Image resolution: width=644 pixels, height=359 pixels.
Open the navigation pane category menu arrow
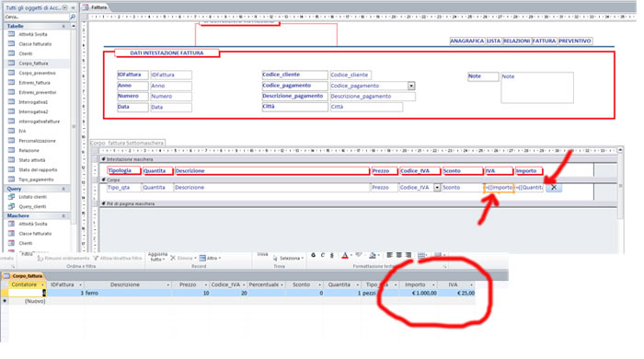point(65,7)
